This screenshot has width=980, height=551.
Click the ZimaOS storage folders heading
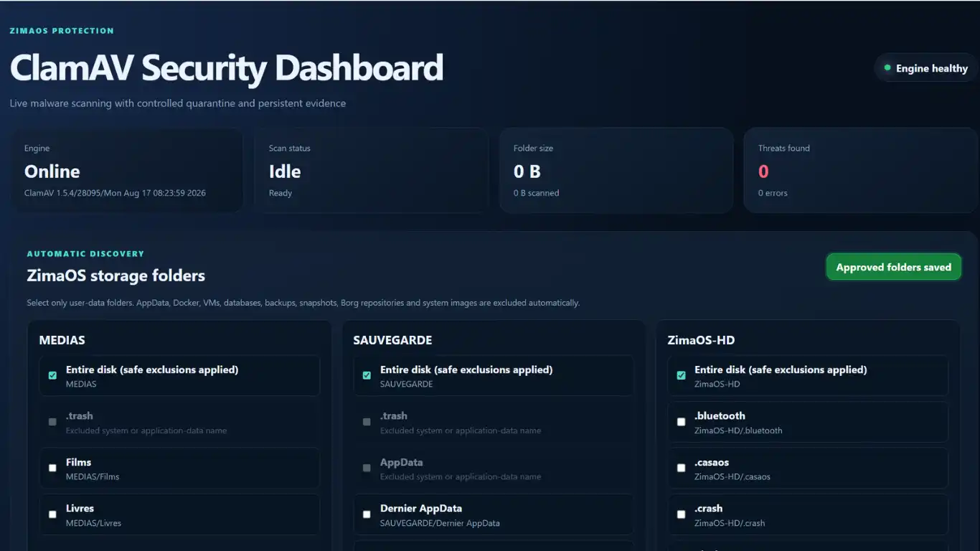tap(116, 275)
